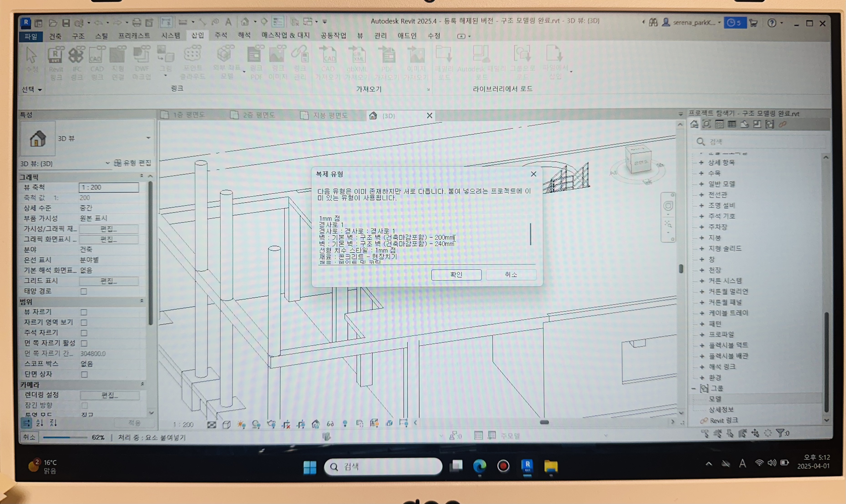Click the reveal hidden elements lightbulb icon
Screen dimensions: 846x504
(x=345, y=424)
